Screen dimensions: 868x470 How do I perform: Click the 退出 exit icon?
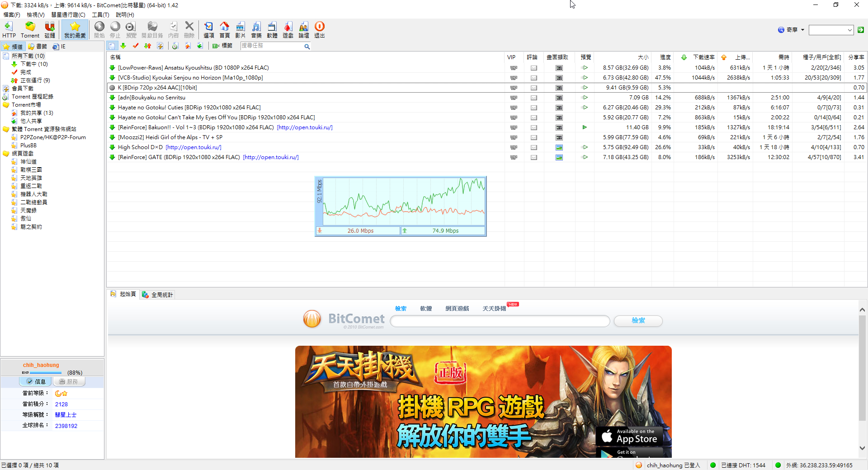[320, 30]
